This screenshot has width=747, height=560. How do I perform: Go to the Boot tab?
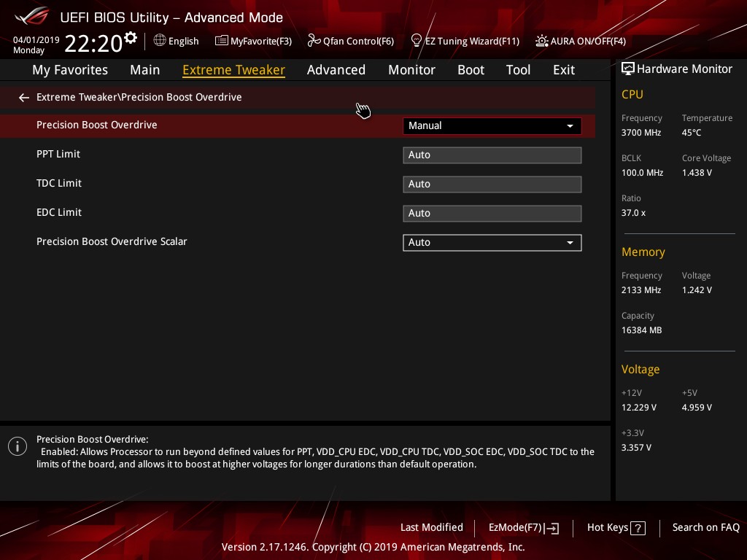click(471, 70)
